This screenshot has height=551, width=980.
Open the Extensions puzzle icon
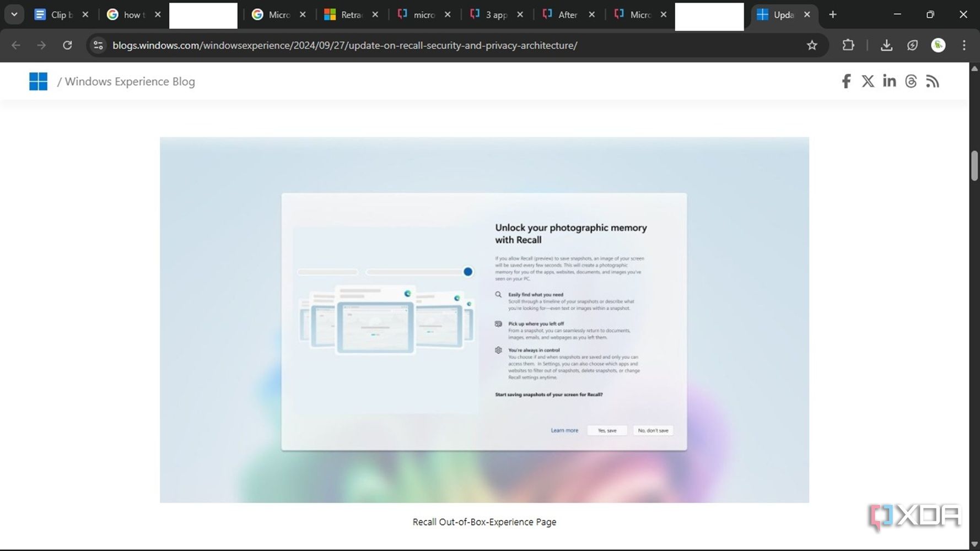click(848, 45)
